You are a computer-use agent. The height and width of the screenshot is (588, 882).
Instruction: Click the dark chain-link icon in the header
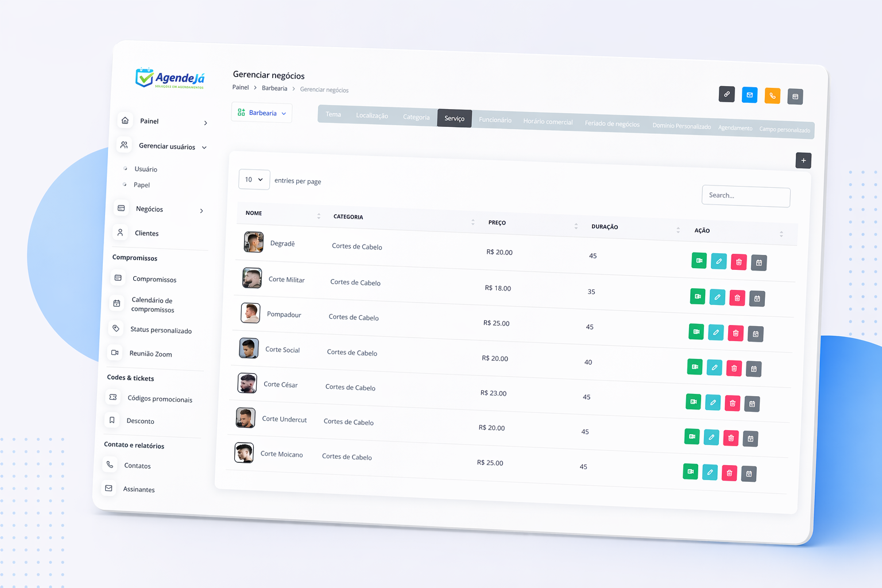(727, 94)
